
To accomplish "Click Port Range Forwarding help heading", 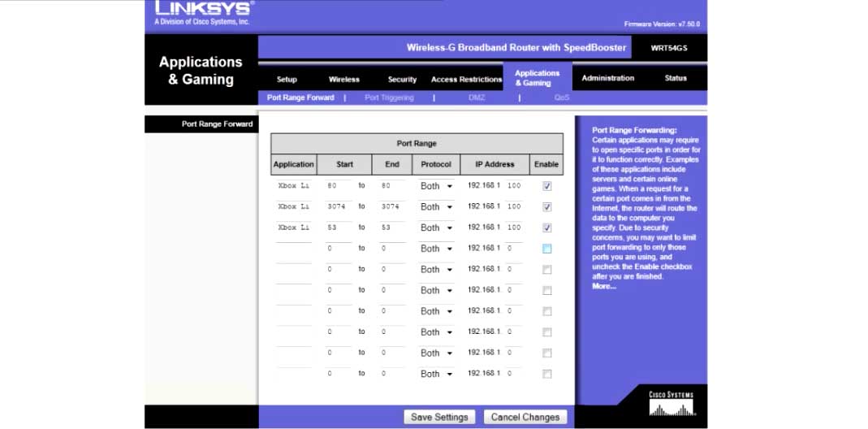I will [634, 130].
